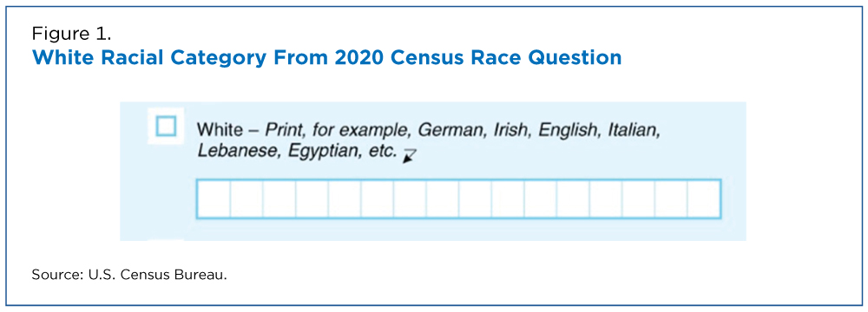Click the ninth character cell in the write-in row
This screenshot has height=312, width=868.
(475, 198)
